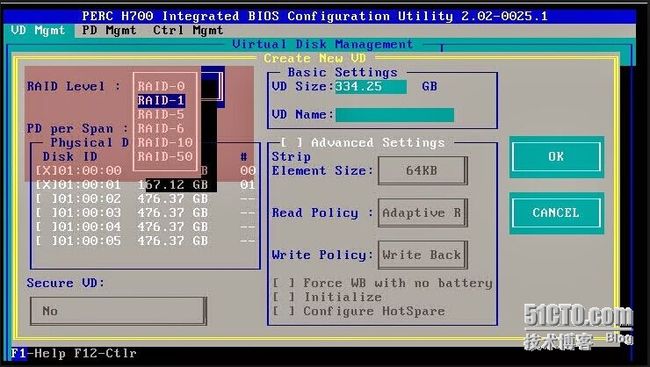Enable the Configure HotSpare checkbox
The image size is (650, 367).
coord(284,311)
